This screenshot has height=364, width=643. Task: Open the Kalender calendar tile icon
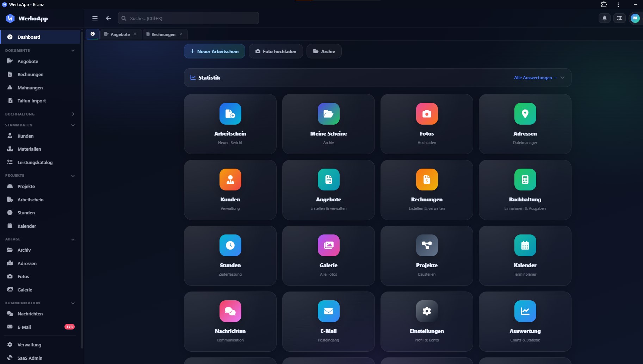click(x=525, y=245)
